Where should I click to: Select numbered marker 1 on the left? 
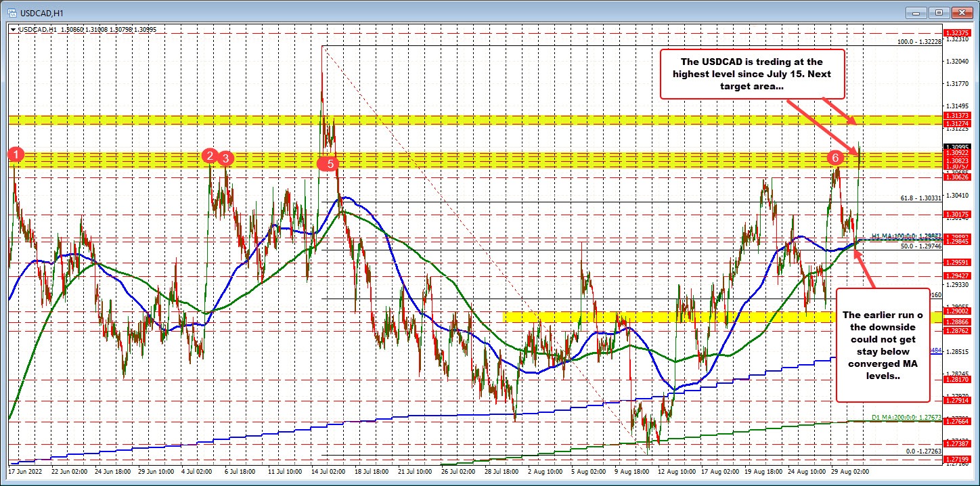tap(16, 154)
